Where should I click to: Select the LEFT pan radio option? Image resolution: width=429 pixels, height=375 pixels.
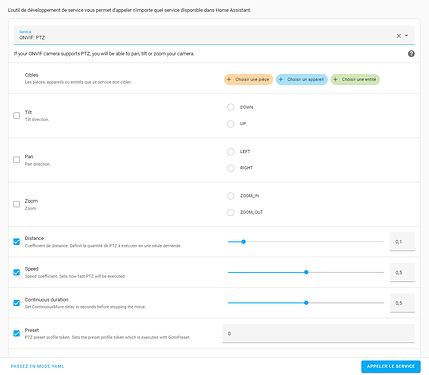click(231, 152)
